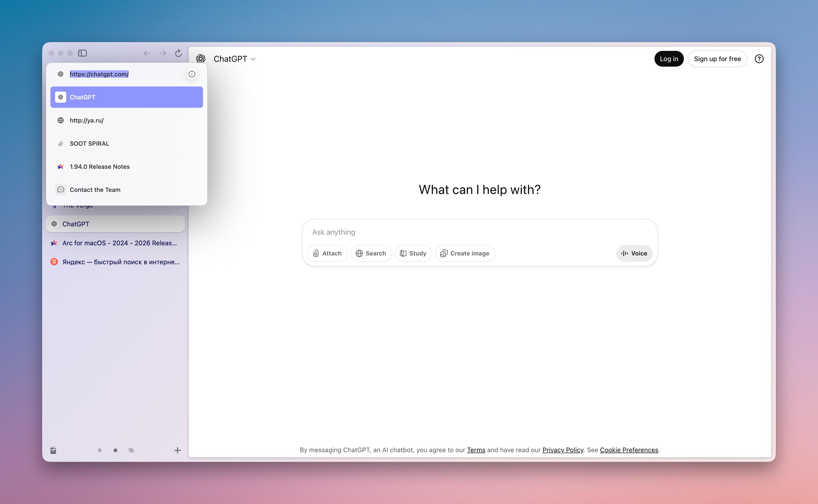
Task: Reload the page with the refresh icon
Action: tap(179, 53)
